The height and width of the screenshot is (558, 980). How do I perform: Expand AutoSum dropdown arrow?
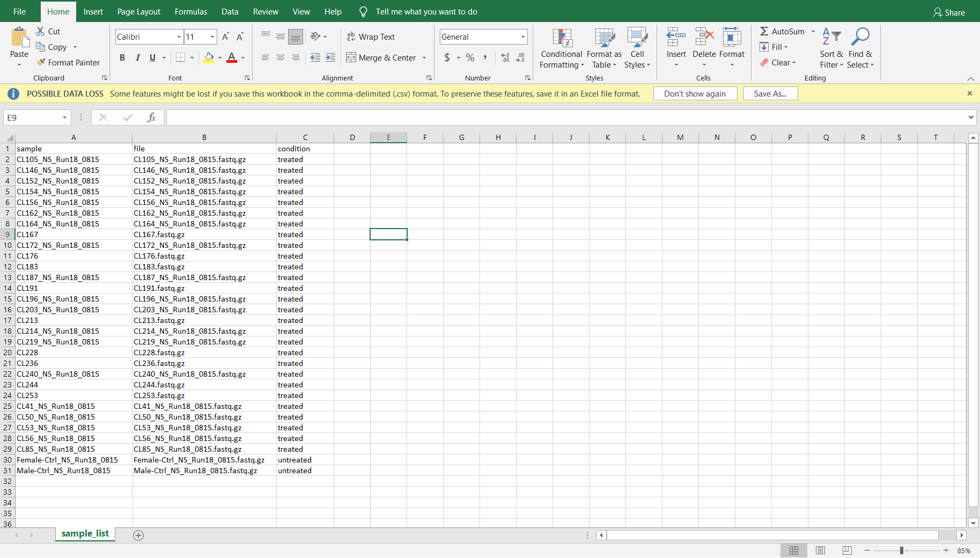click(813, 31)
